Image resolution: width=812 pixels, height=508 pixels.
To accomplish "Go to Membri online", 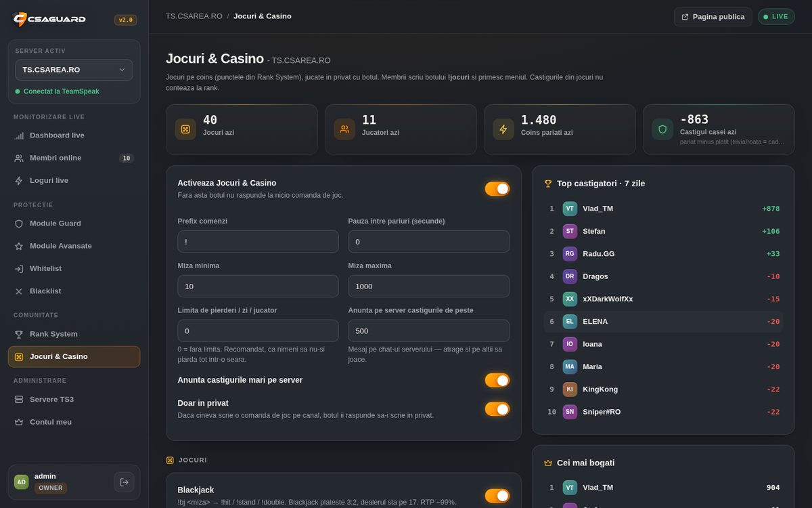I will pyautogui.click(x=74, y=158).
